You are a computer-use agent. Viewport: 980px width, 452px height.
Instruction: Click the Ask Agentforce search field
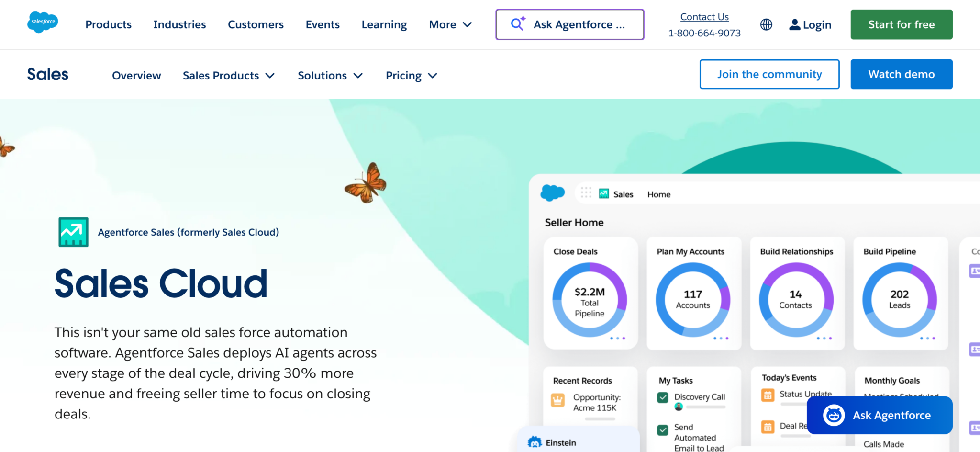pos(570,24)
